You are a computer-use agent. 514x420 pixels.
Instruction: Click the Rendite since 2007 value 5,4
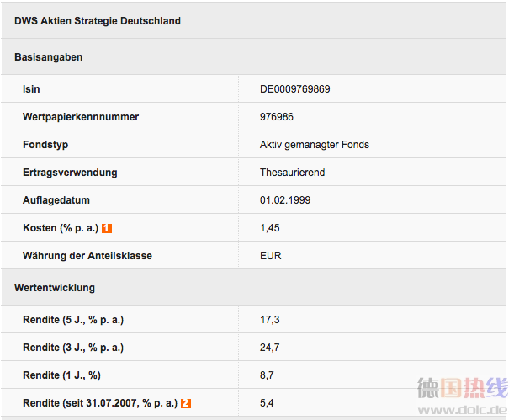pyautogui.click(x=267, y=403)
